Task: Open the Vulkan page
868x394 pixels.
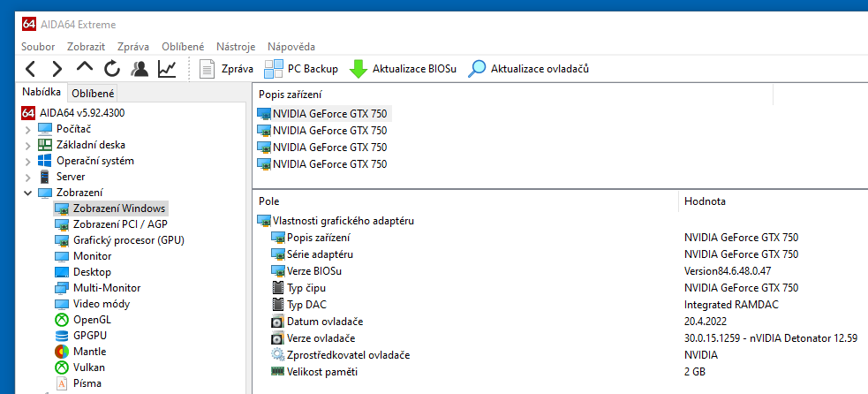Action: [79, 367]
